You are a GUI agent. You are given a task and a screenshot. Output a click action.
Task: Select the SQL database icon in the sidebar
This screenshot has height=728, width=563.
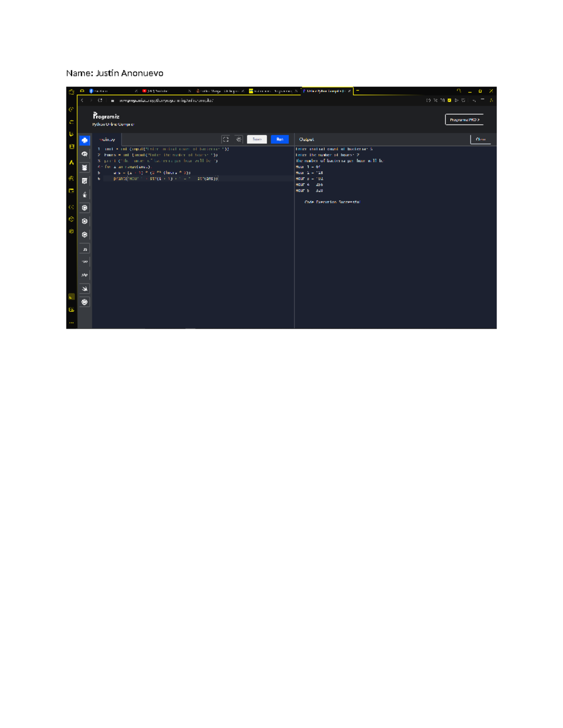click(84, 168)
